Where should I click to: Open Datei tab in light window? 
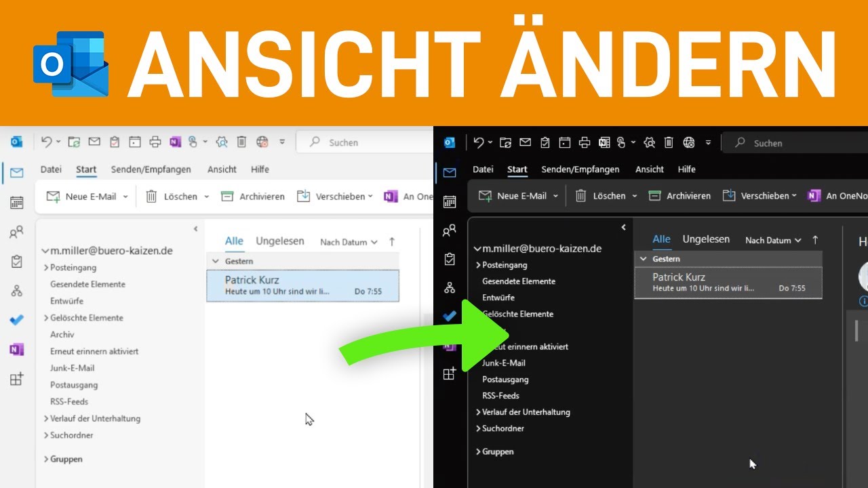point(51,169)
